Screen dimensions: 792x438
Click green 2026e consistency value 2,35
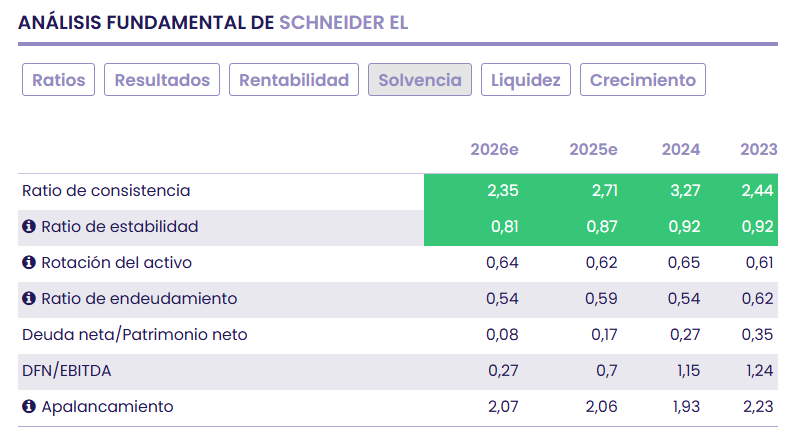(503, 191)
